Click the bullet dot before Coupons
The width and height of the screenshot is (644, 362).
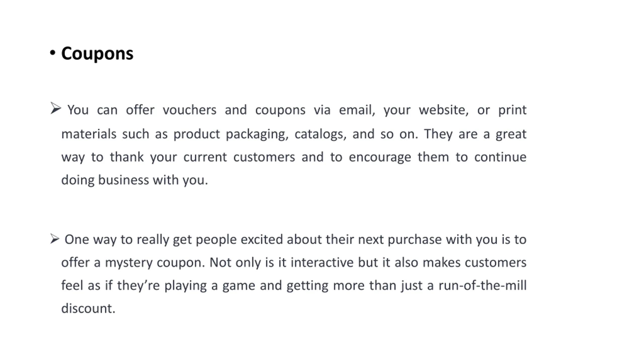[x=52, y=53]
